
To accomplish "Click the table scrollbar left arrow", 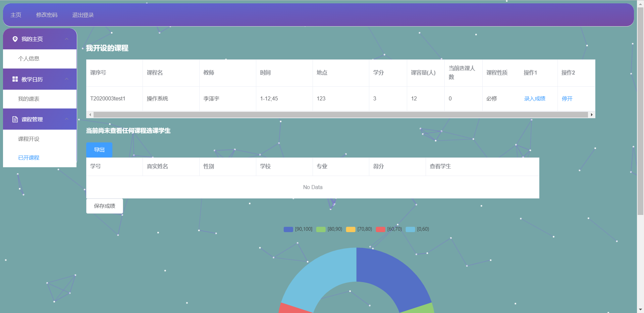I will [90, 115].
